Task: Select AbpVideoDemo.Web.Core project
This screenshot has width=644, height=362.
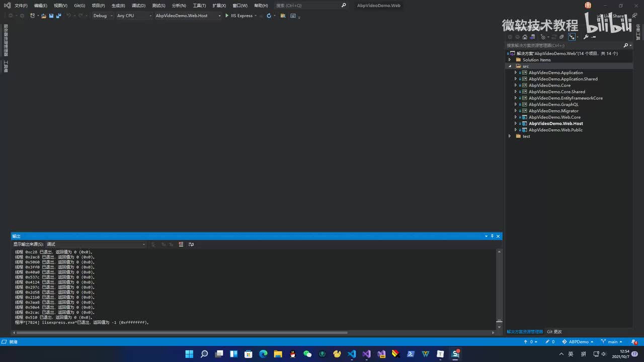Action: 554,117
